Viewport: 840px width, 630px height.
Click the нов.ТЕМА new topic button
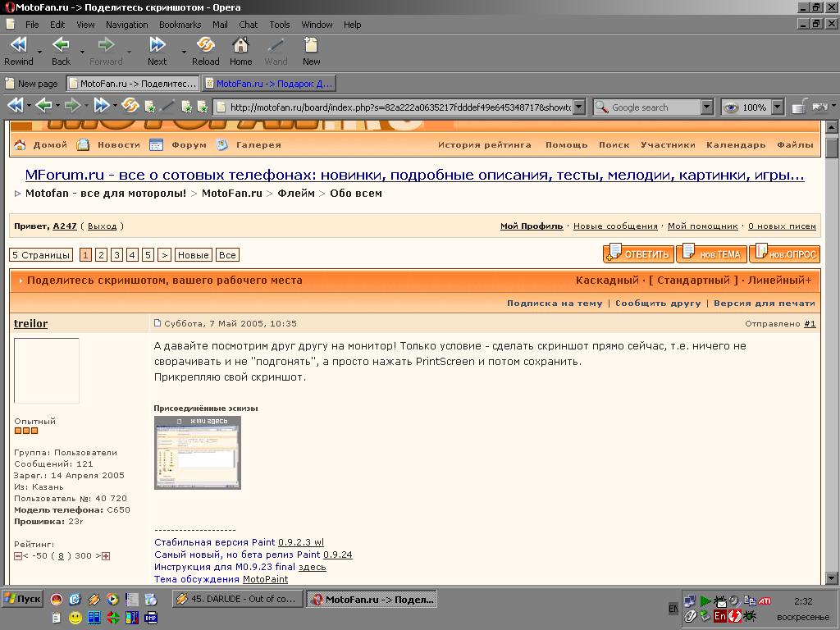point(711,253)
